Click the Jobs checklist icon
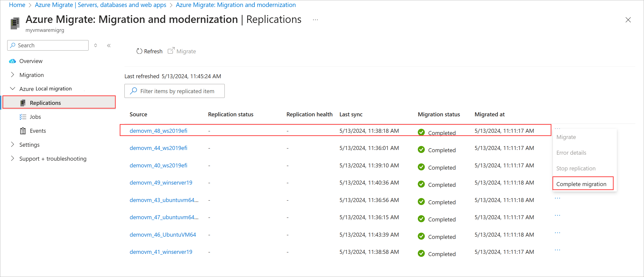The image size is (644, 277). click(x=23, y=117)
